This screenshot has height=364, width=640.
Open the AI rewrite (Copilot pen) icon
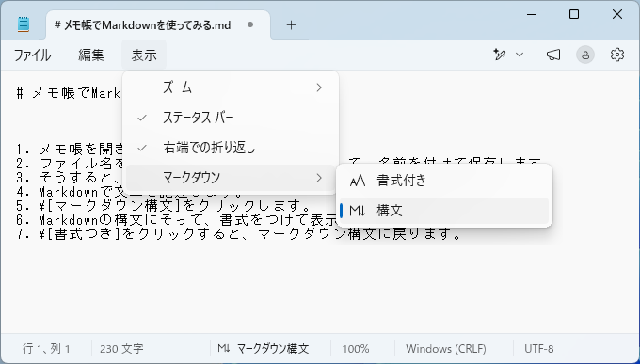click(499, 55)
